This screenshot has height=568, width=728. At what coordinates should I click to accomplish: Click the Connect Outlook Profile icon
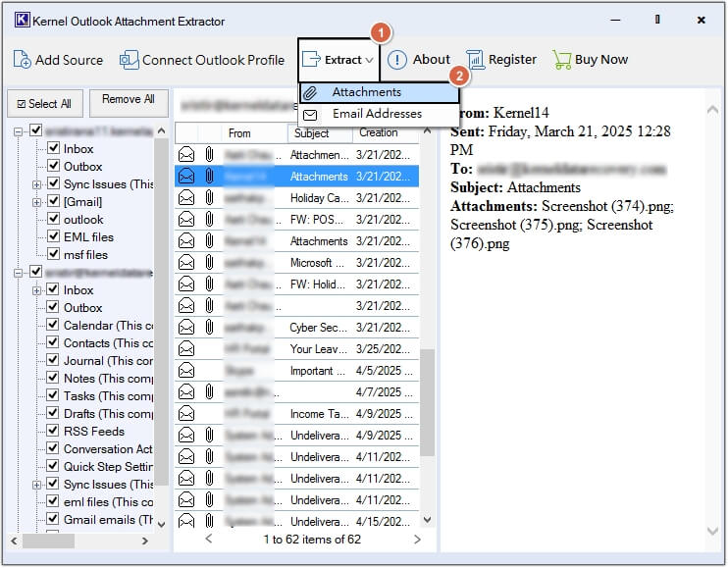point(130,60)
